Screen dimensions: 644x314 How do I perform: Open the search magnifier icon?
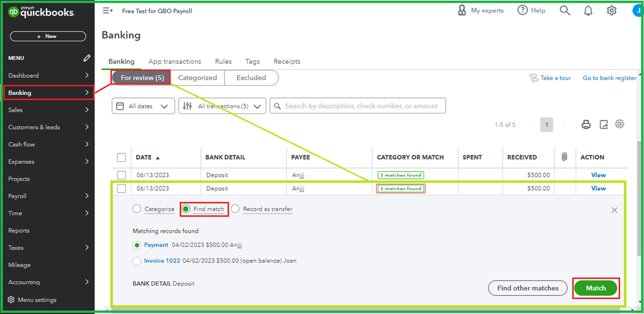coord(565,11)
